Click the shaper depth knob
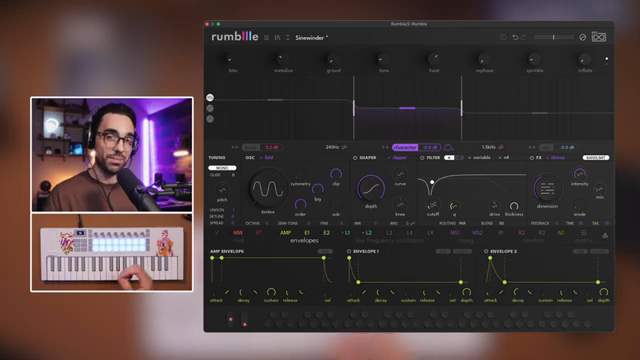 pos(371,188)
